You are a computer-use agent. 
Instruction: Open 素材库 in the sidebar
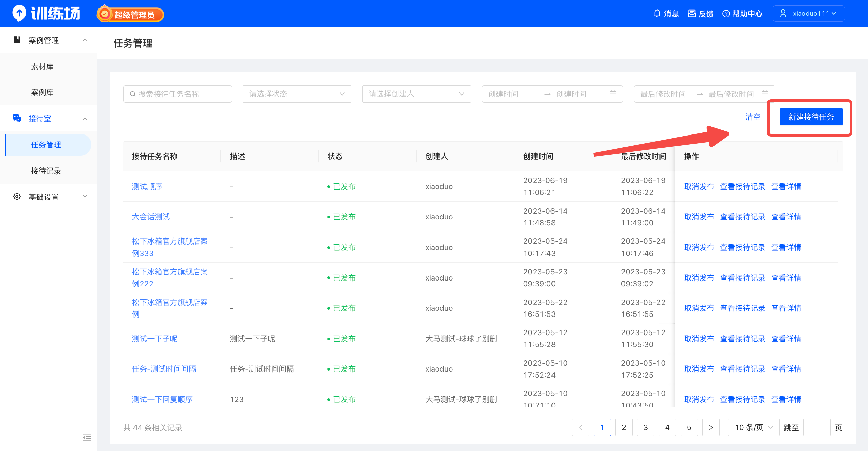tap(42, 67)
